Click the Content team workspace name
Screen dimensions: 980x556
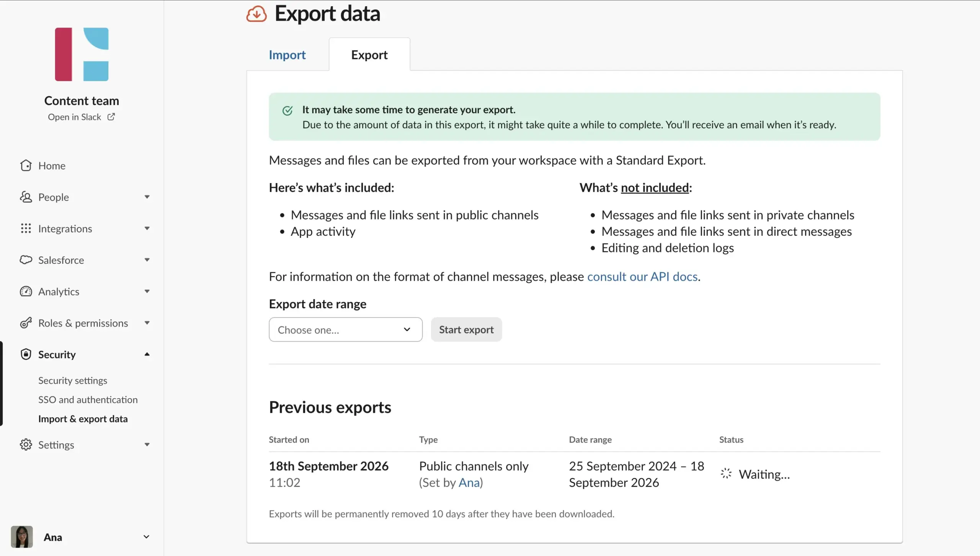pyautogui.click(x=82, y=101)
